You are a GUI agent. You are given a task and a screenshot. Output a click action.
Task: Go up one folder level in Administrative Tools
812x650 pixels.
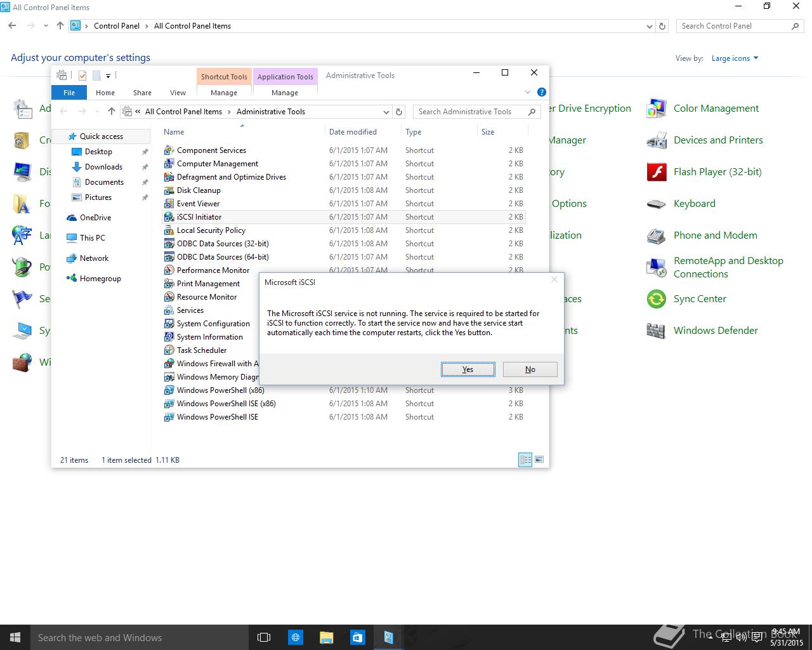pyautogui.click(x=112, y=112)
